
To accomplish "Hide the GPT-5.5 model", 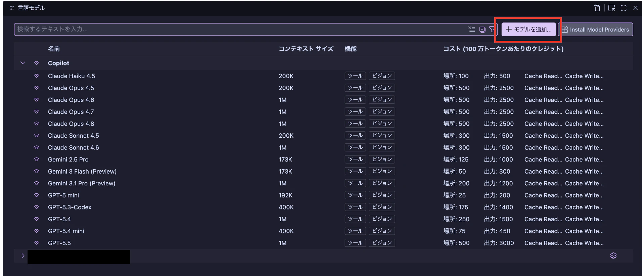I will click(37, 243).
